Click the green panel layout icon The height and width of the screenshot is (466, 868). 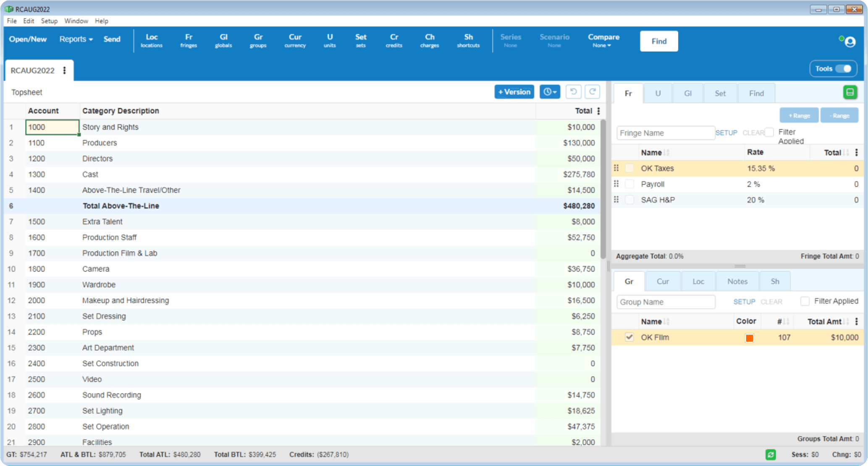850,92
